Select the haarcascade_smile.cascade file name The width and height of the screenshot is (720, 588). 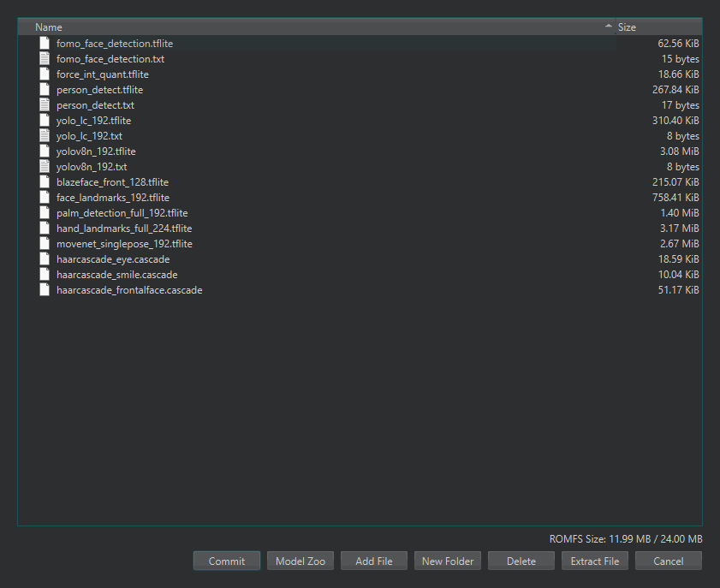coord(117,275)
